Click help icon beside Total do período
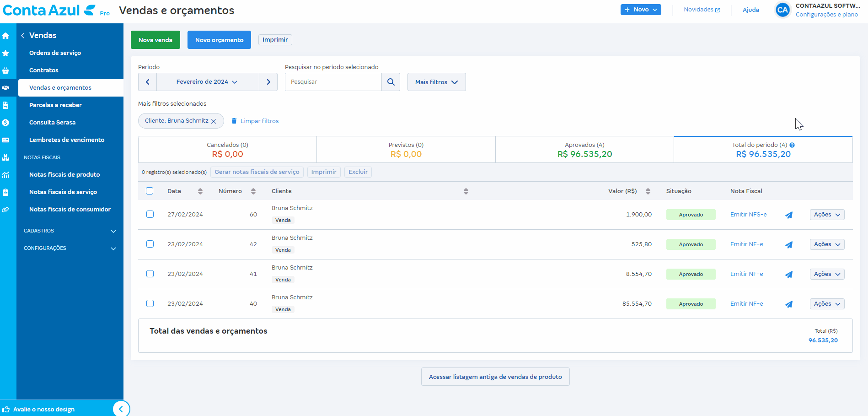 pos(792,145)
